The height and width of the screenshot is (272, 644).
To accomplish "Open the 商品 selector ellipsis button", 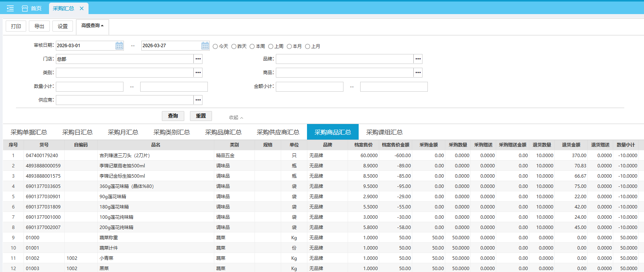I will (418, 73).
